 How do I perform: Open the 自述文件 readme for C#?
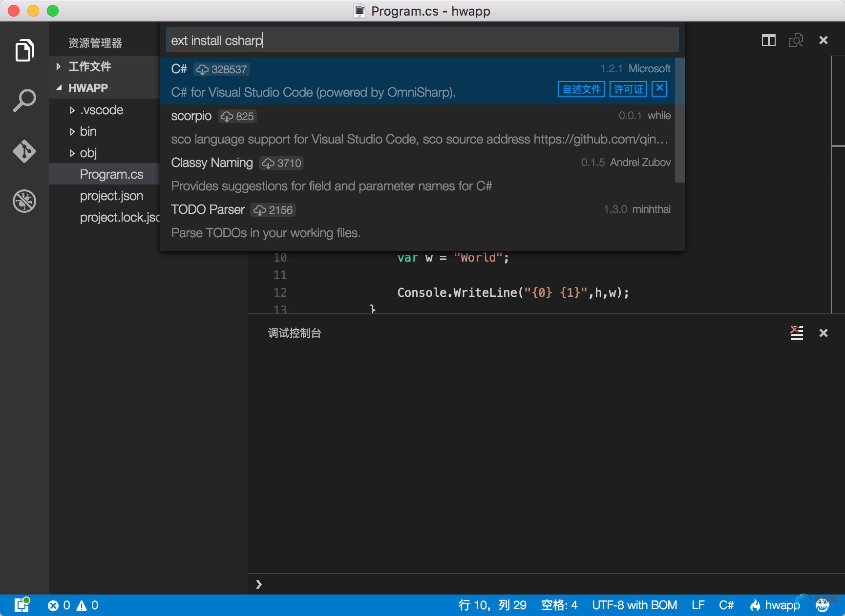[581, 89]
